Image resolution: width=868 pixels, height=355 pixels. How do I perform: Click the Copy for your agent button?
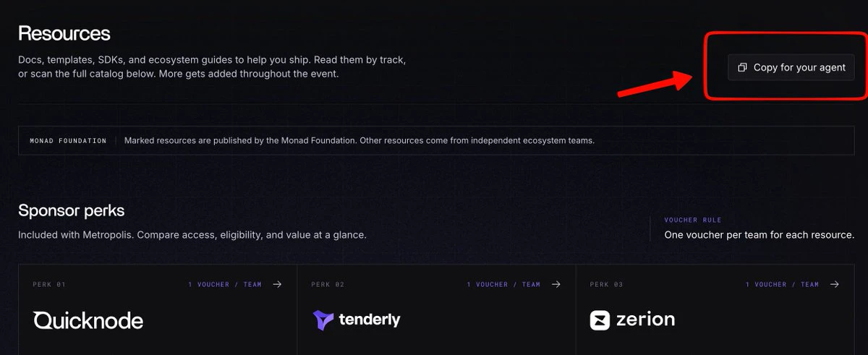[791, 67]
